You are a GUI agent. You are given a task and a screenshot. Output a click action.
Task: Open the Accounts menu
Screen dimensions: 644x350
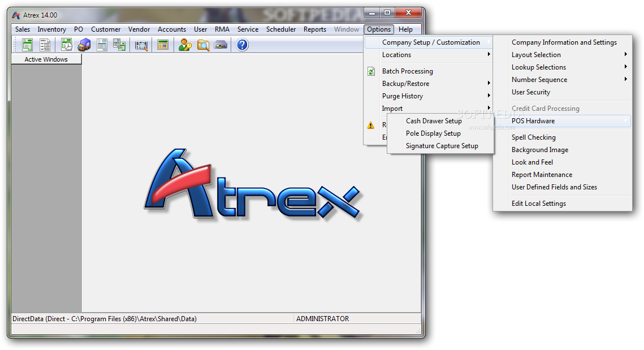172,29
